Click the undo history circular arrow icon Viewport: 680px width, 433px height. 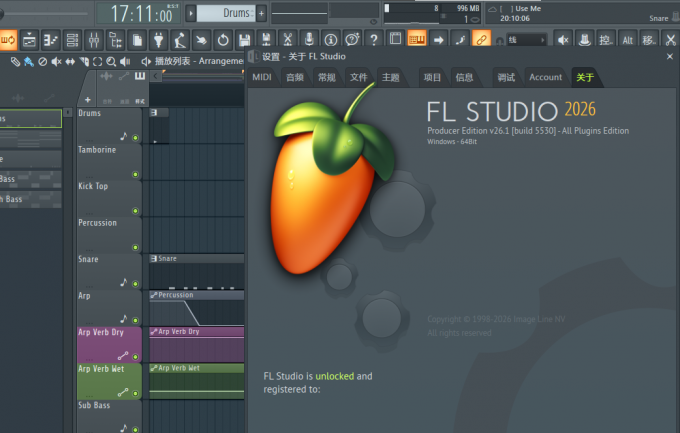click(223, 40)
